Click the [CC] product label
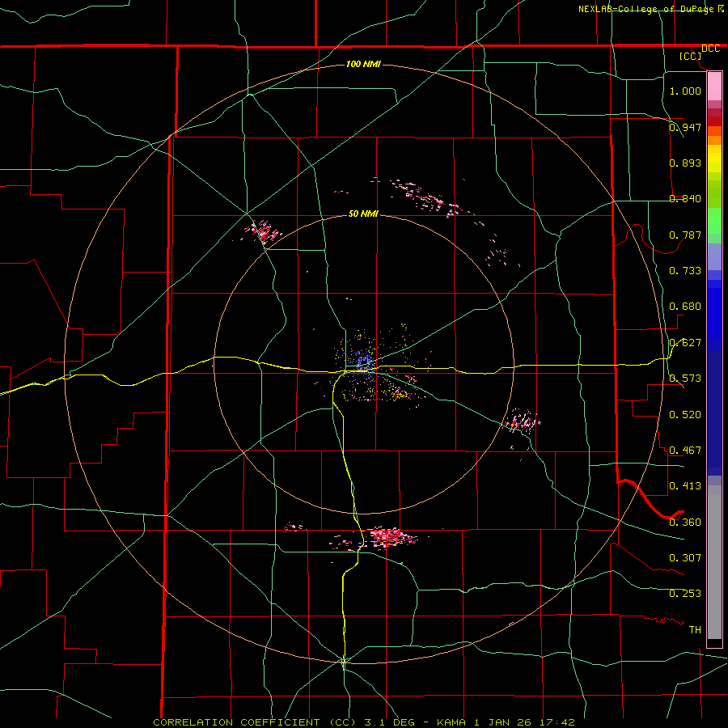This screenshot has height=728, width=728. coord(690,56)
